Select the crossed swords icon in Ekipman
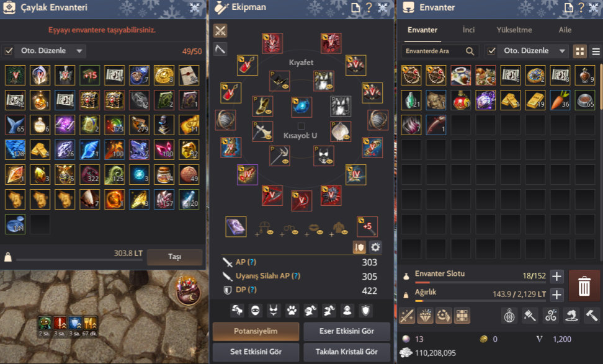 pos(220,31)
